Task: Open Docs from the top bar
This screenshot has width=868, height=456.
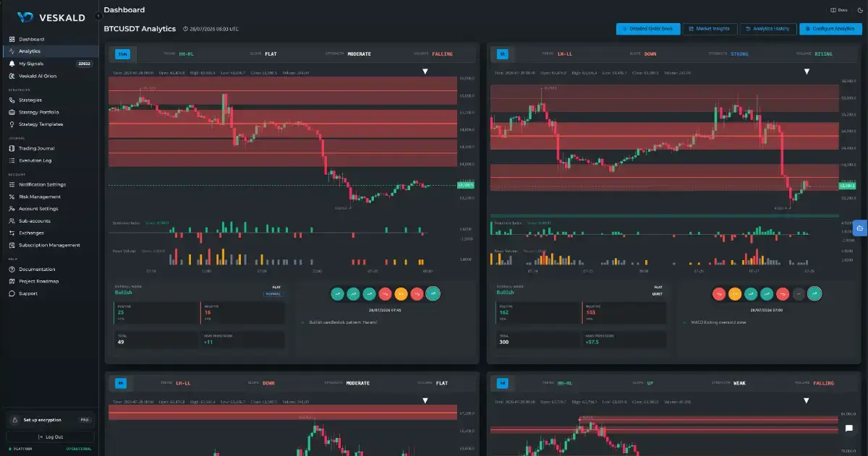Action: (x=840, y=10)
